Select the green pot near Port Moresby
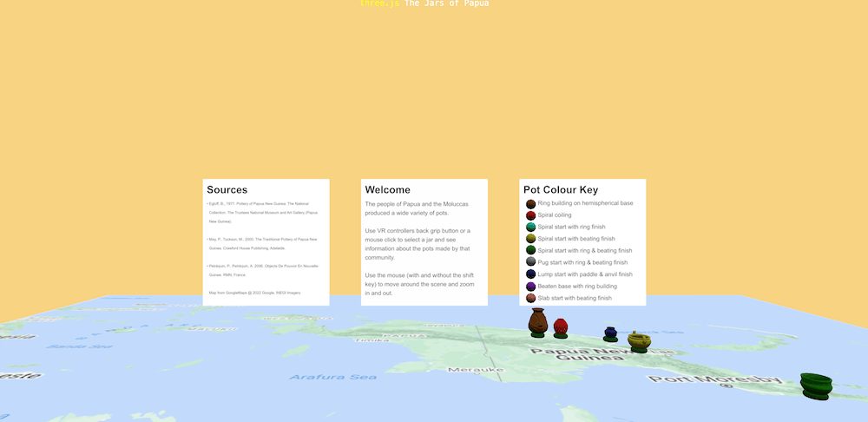Screen dimensions: 868x422 click(815, 386)
